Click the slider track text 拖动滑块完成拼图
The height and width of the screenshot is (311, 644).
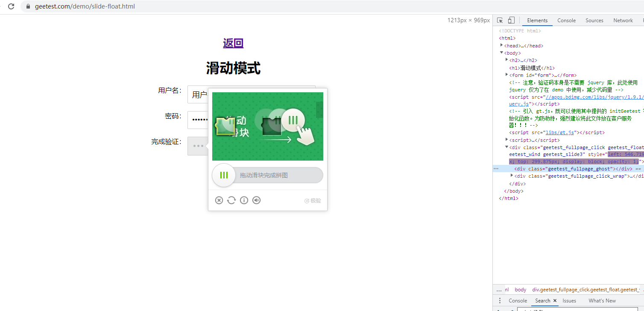tap(264, 175)
